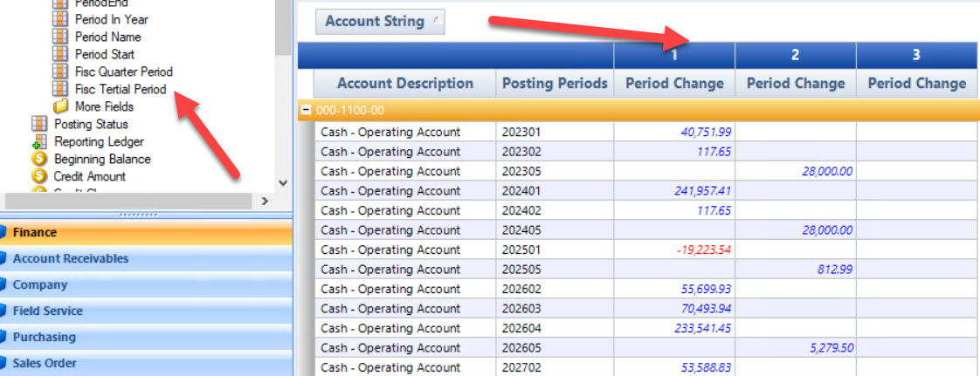This screenshot has width=980, height=376.
Task: Select the Period Start field icon
Action: tap(60, 54)
